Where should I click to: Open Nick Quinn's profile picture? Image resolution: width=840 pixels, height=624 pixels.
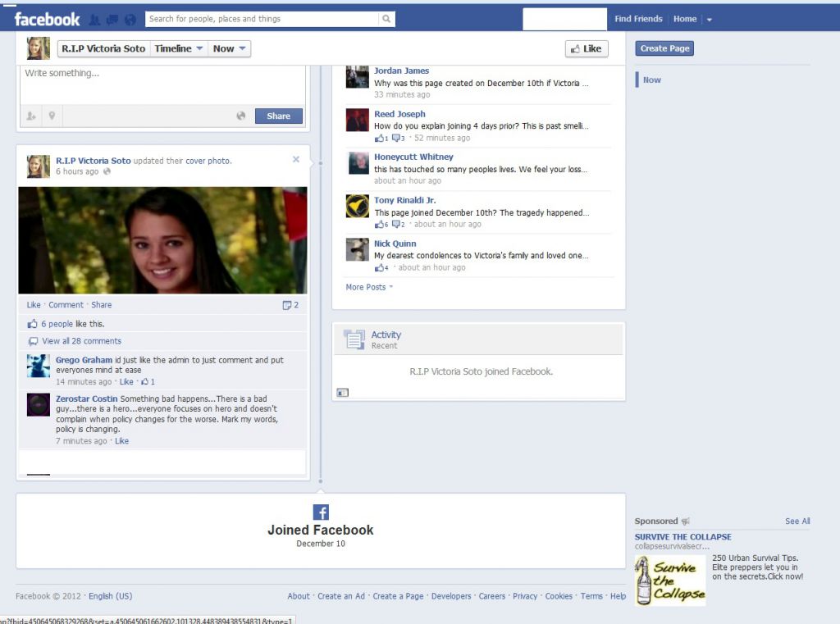(358, 249)
